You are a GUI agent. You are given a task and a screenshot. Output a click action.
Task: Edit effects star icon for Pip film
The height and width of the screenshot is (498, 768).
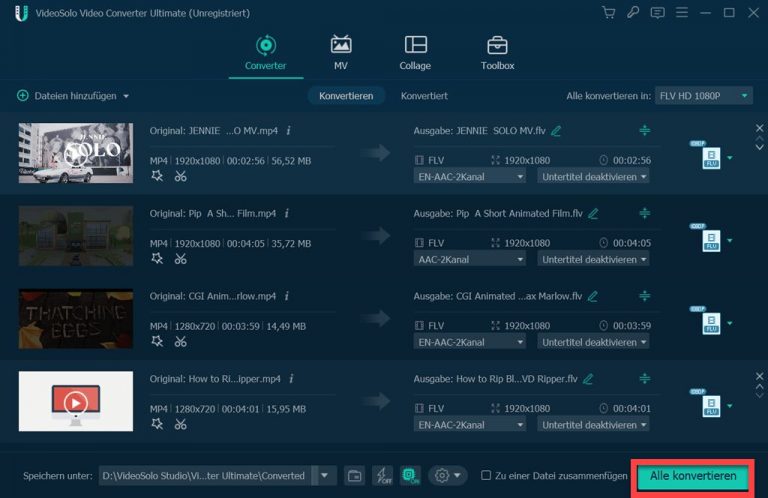157,259
